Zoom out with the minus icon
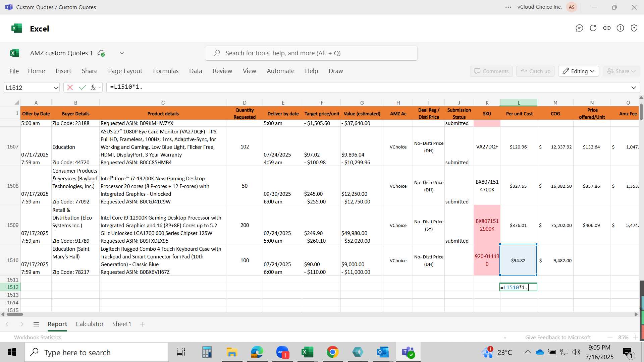Viewport: 644px width, 362px height. 610,337
